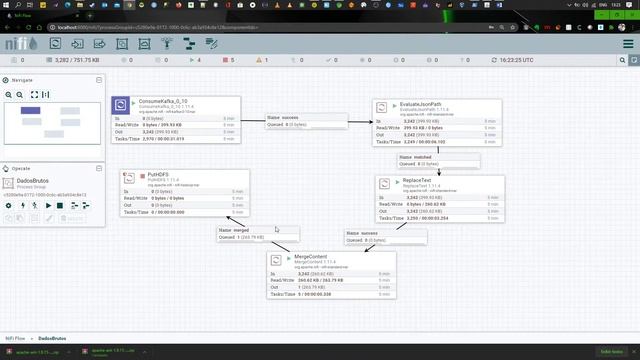The width and height of the screenshot is (640, 360).
Task: Select the merged connection queue
Action: tap(258, 233)
